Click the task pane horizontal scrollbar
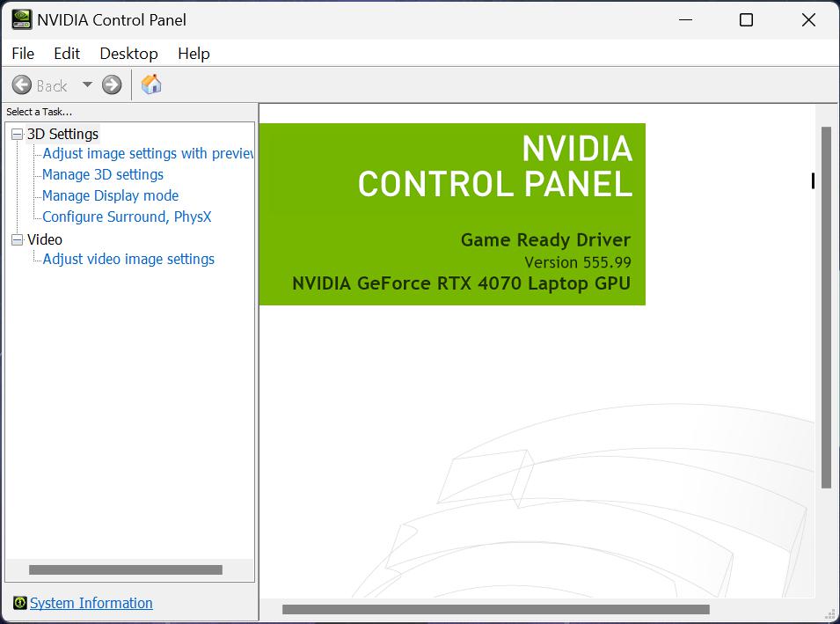 pyautogui.click(x=125, y=569)
